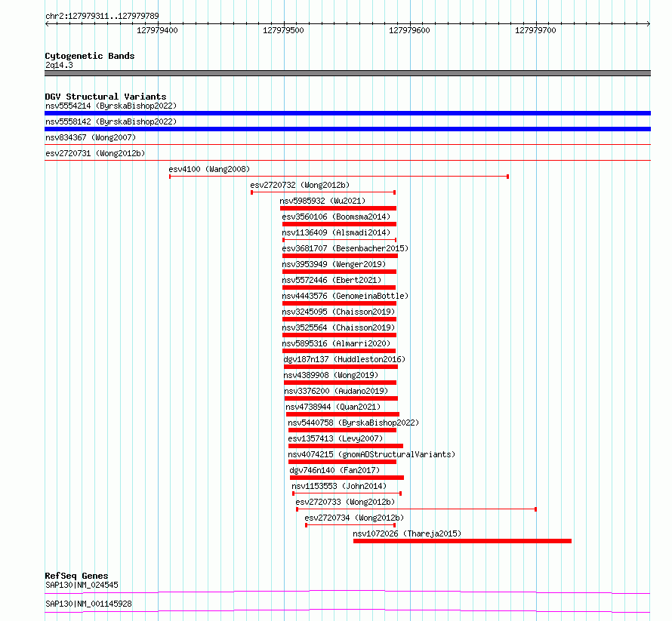Open variant dgv187n137 (Huddleston2016)
Screen dimensions: 672x621
[344, 359]
